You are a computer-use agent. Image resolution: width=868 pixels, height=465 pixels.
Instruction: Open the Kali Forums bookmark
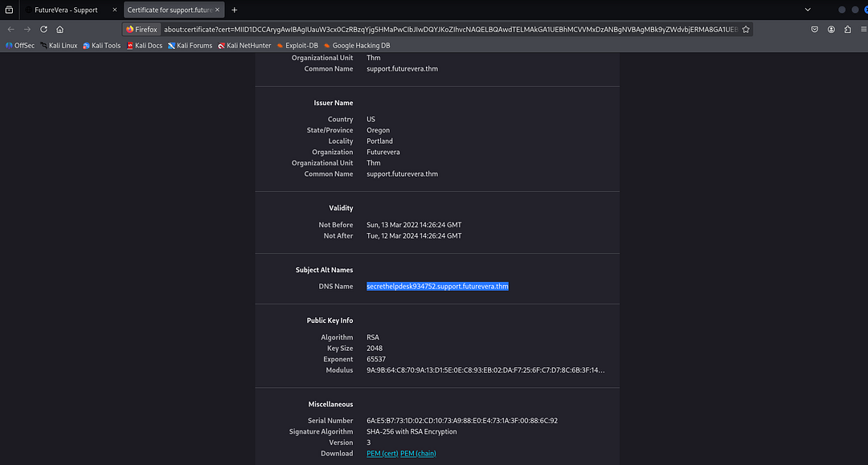coord(190,45)
